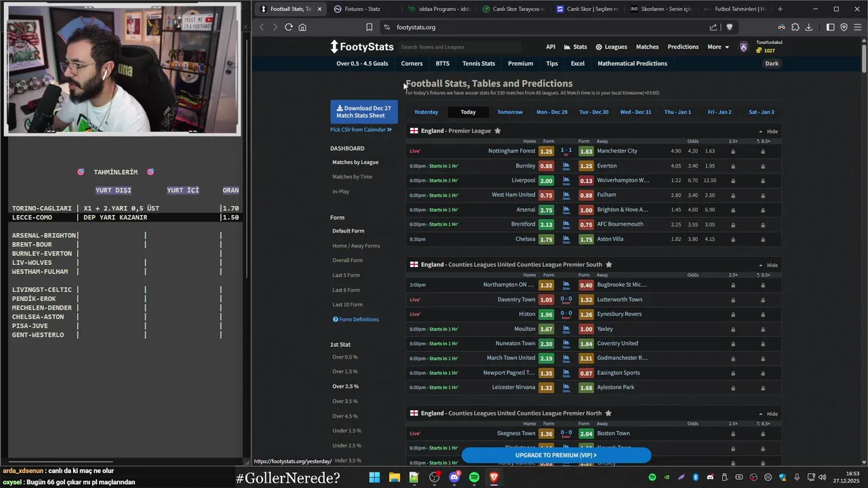
Task: Select Matches by Time in dashboard
Action: (352, 177)
